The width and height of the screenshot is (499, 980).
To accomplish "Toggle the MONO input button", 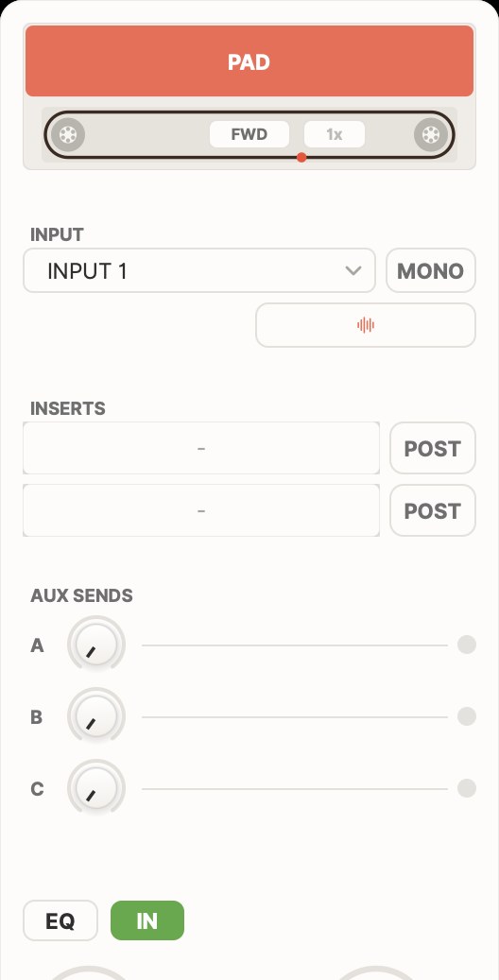I will point(431,270).
